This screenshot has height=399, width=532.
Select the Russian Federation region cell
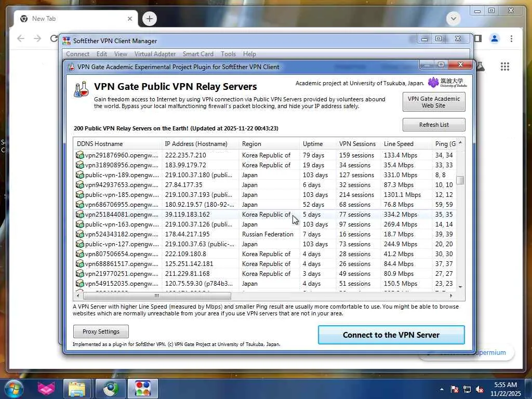tap(268, 234)
